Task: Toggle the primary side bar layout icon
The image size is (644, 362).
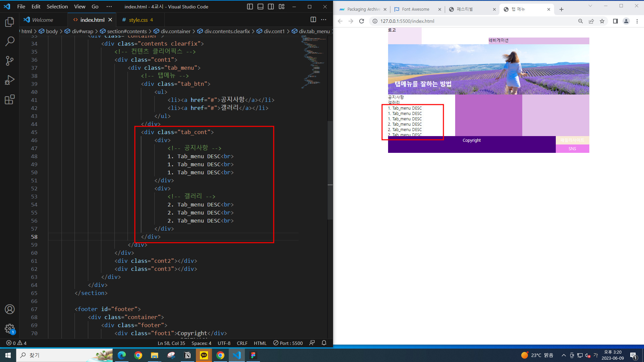Action: [x=250, y=7]
